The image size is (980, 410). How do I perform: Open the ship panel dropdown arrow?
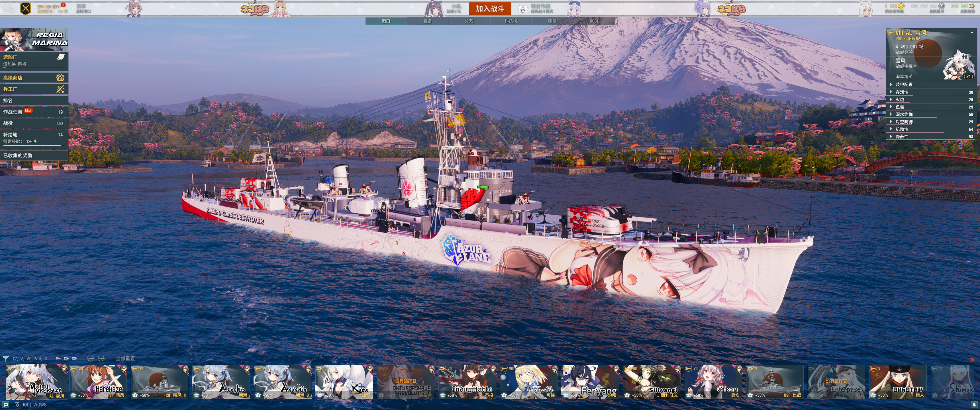972,33
